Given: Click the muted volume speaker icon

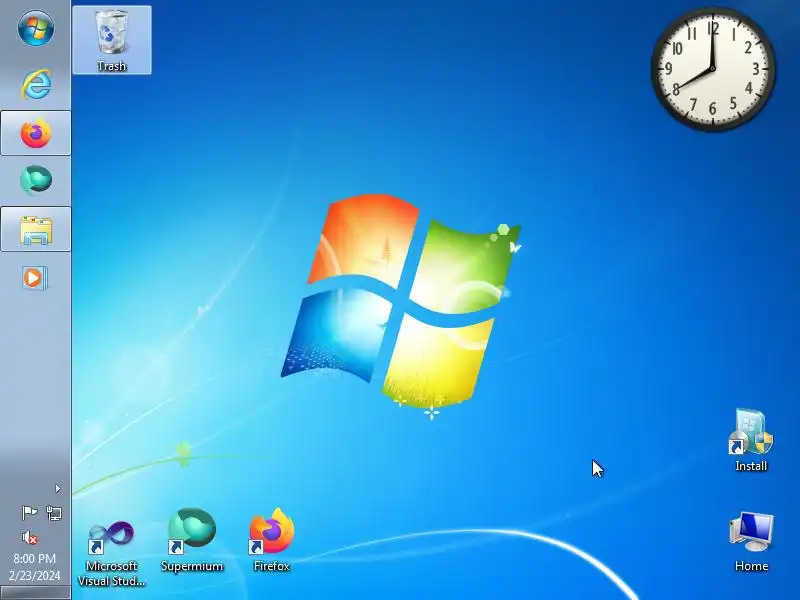Looking at the screenshot, I should tap(30, 537).
